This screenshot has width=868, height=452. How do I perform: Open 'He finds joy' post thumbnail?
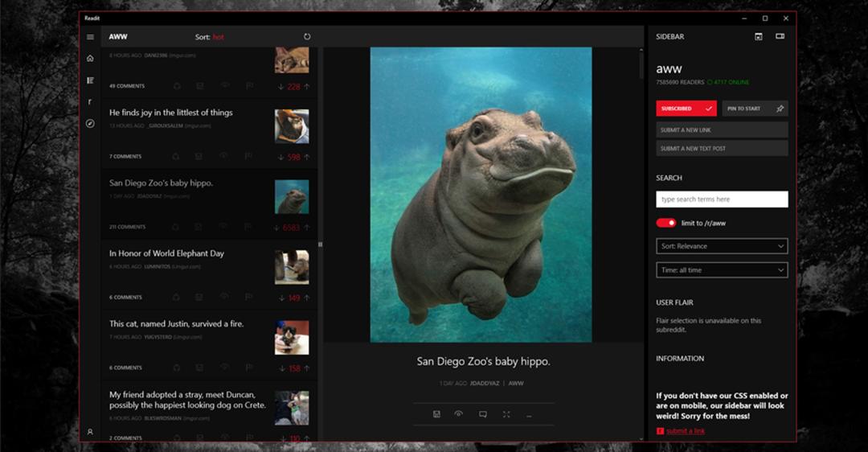[292, 126]
